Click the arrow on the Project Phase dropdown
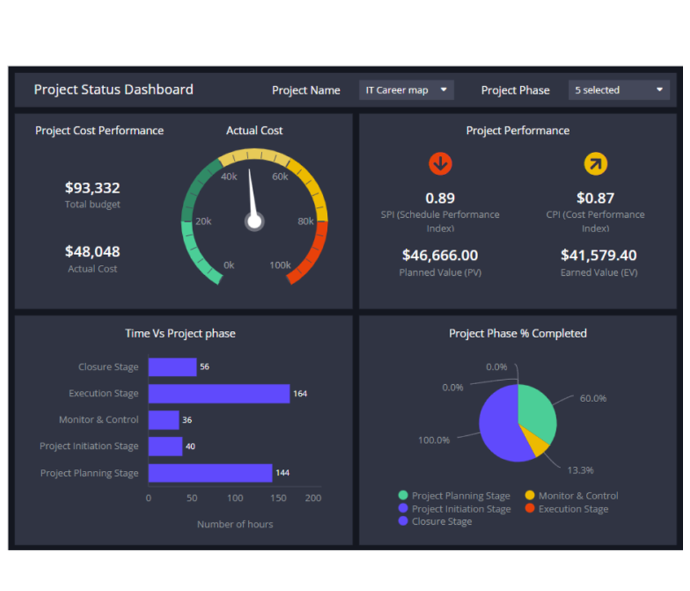The image size is (690, 591). 660,90
